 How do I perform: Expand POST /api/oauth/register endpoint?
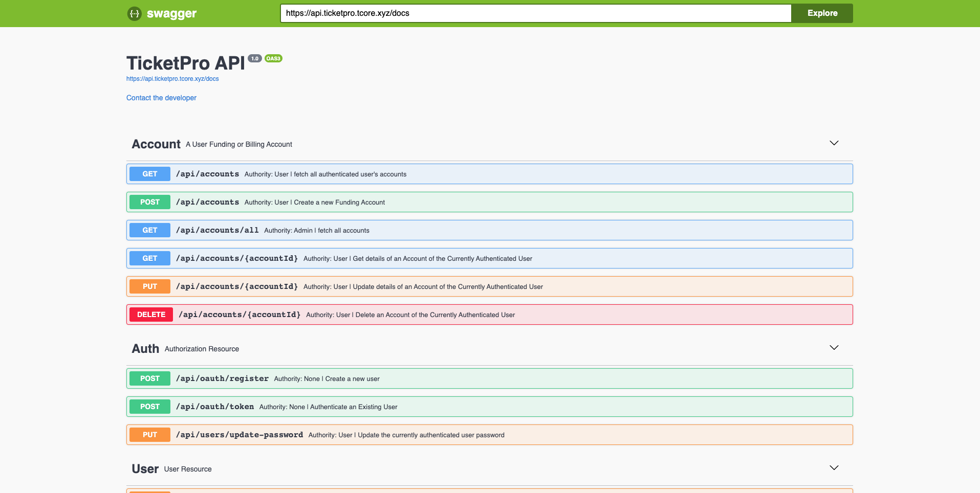(x=490, y=378)
